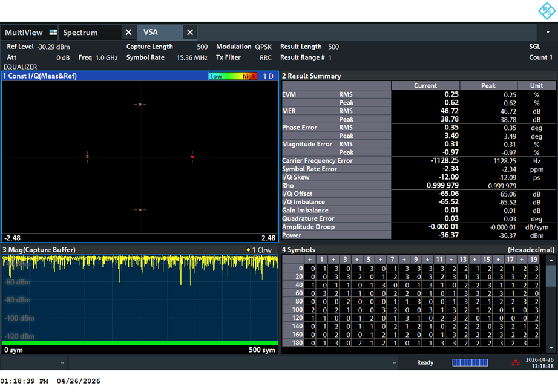Click the symbols table scroll down arrow
The width and height of the screenshot is (558, 392).
point(551,348)
